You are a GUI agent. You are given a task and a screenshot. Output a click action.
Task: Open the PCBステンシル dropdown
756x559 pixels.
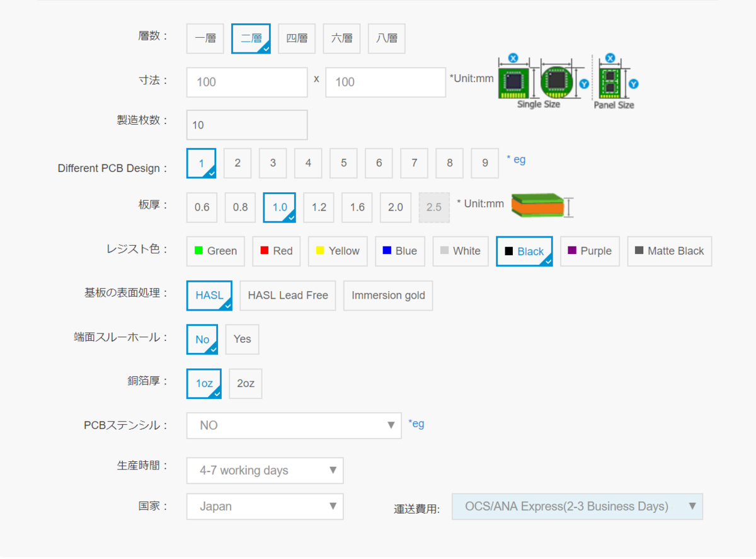(294, 425)
